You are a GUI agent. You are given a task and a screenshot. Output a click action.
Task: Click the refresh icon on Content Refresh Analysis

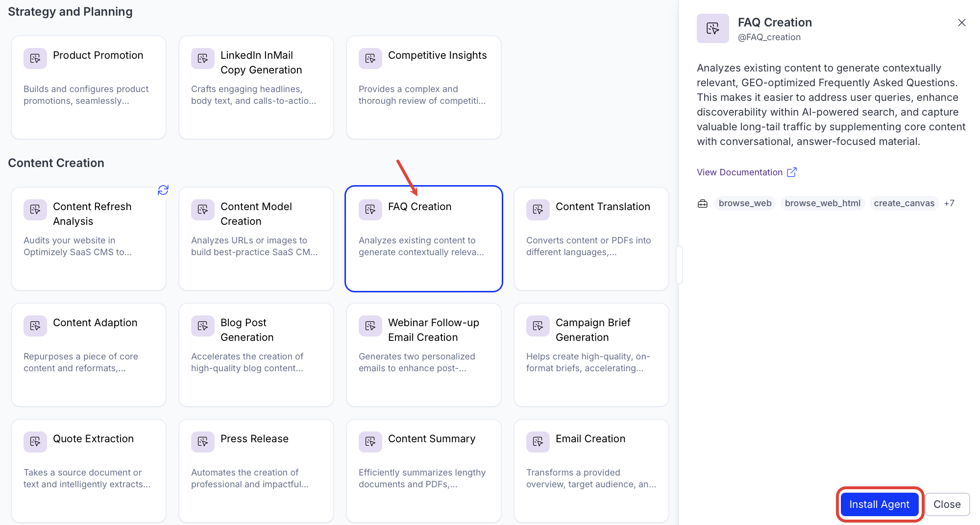coord(163,190)
